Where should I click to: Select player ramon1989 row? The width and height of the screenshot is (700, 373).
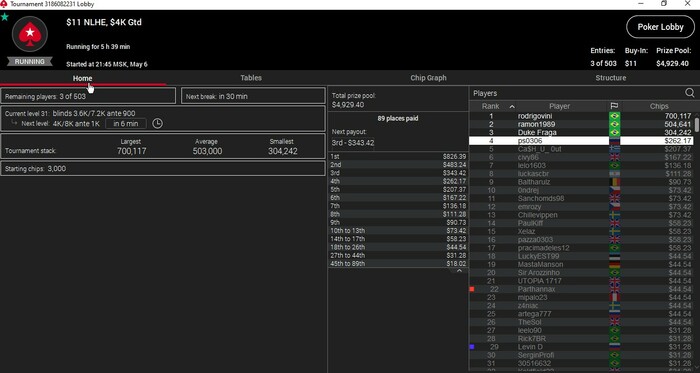tap(580, 124)
